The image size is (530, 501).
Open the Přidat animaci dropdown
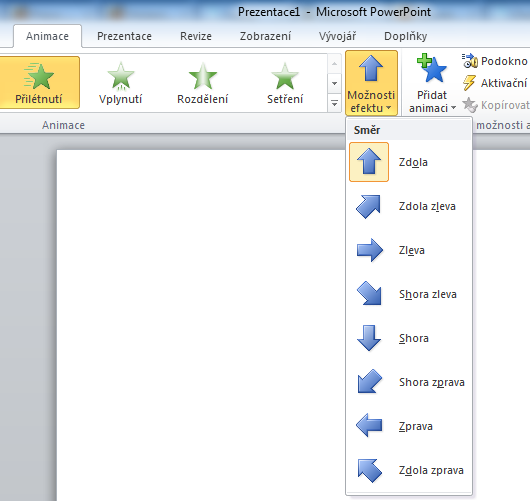pos(432,83)
